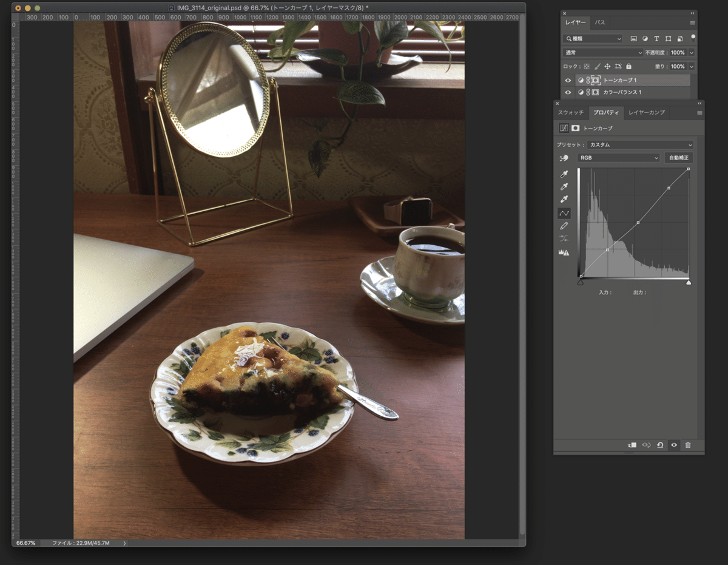Switch to the パス tab
The width and height of the screenshot is (728, 565).
pos(599,22)
